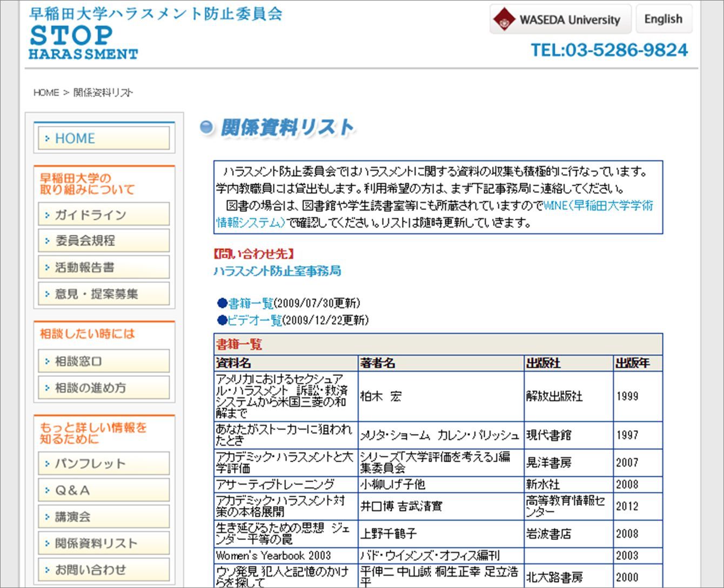724x588 pixels.
Task: Click the Waseda University crest logo
Action: 505,20
